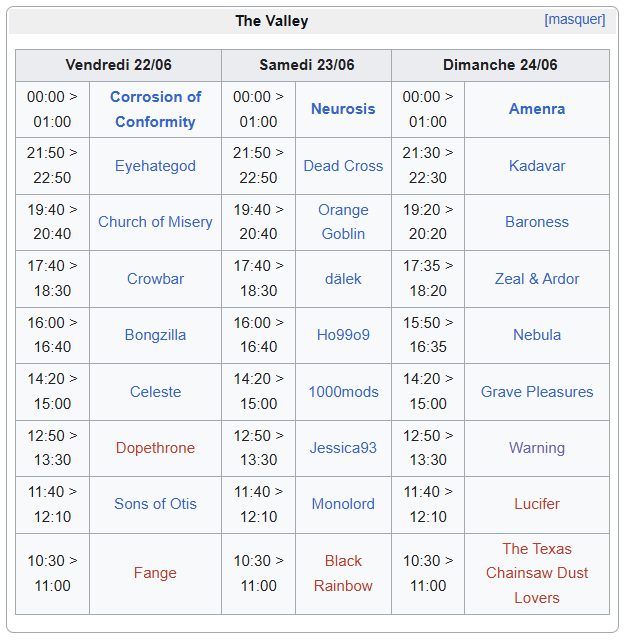Click the Monolord link

click(343, 504)
